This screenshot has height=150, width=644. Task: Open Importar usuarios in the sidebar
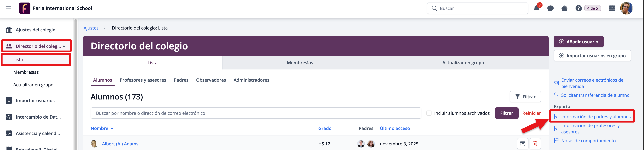click(35, 100)
